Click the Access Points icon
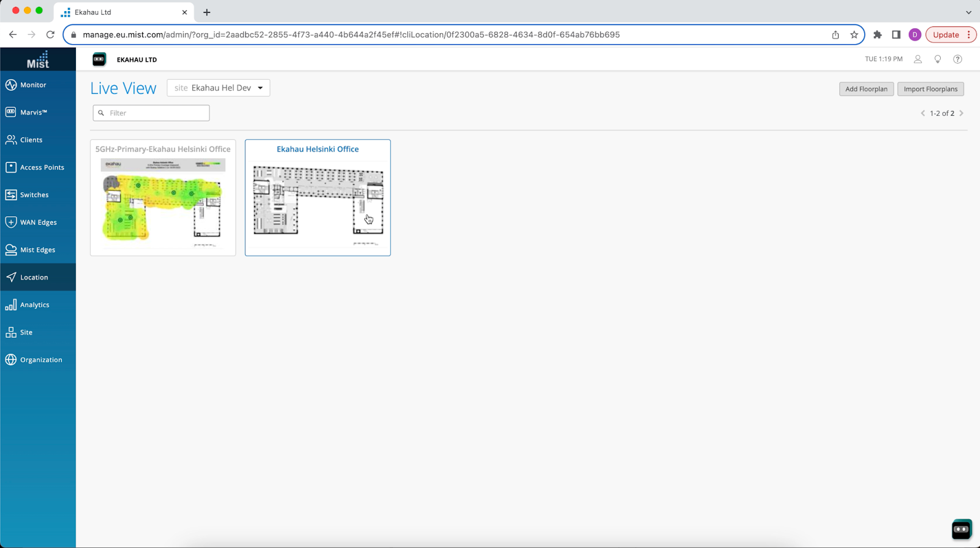Screen dimensions: 980x548 [x=11, y=167]
